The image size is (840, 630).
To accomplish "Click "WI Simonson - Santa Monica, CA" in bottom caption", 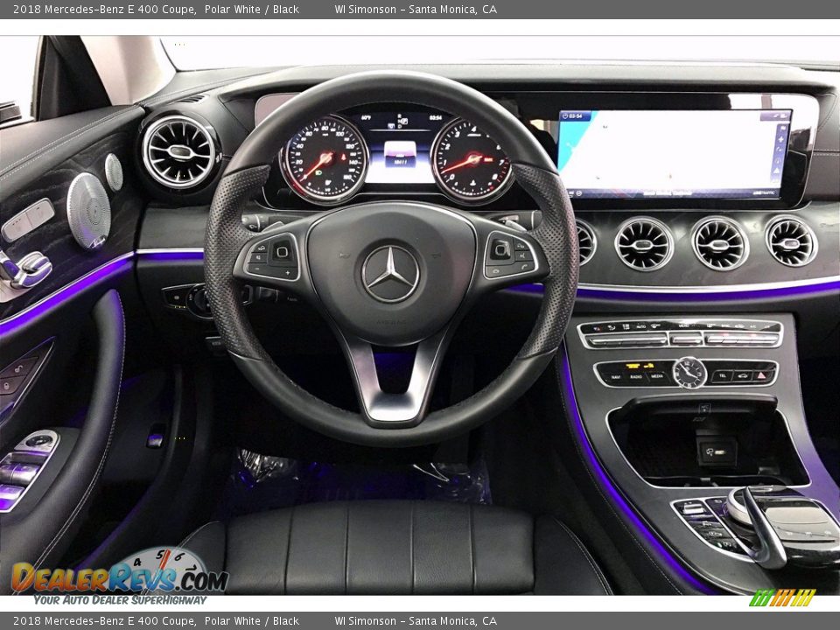I will 416,621.
